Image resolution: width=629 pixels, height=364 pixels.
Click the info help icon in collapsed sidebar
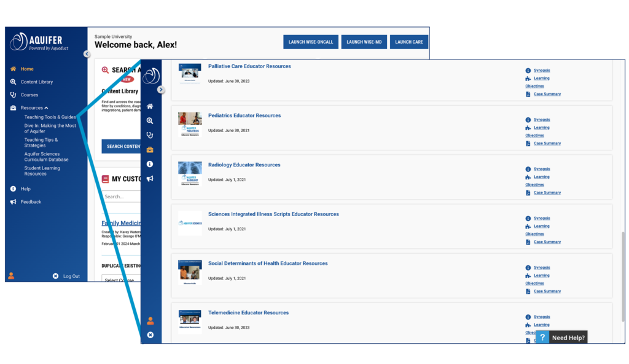click(150, 164)
